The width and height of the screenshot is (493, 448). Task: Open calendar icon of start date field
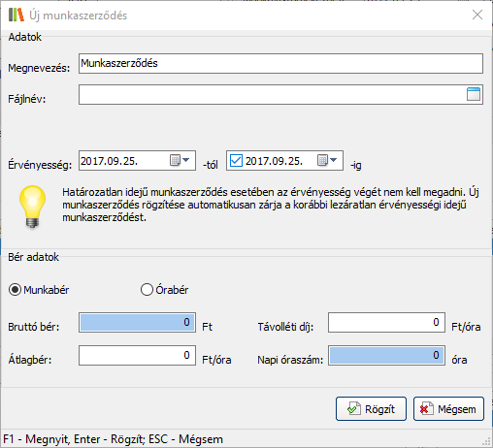175,160
